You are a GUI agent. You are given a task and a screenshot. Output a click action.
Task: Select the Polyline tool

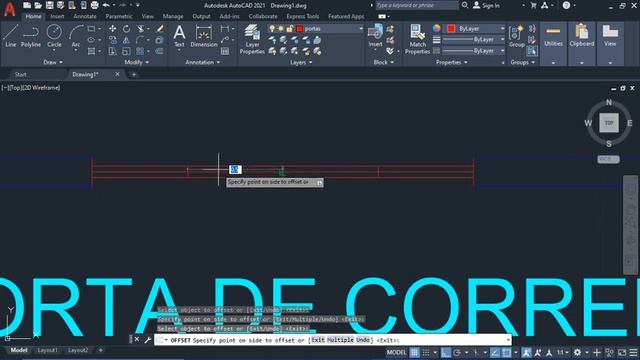pos(31,36)
